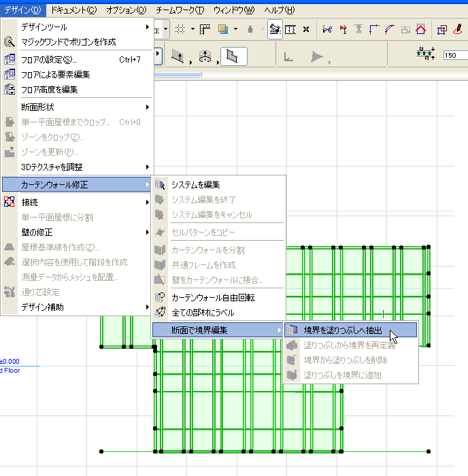Click the grayed dashed rectangle icon

coord(405,29)
